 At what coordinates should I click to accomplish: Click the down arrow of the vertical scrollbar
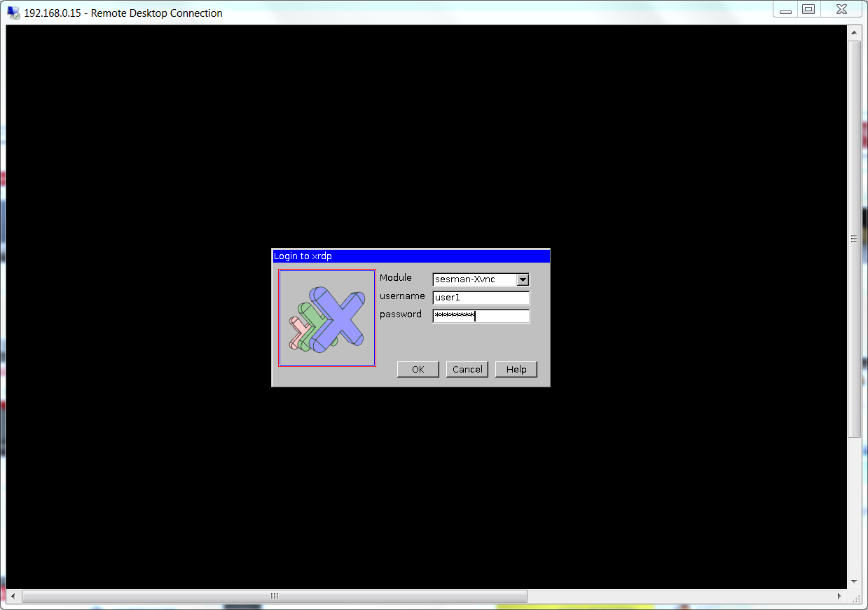click(854, 581)
